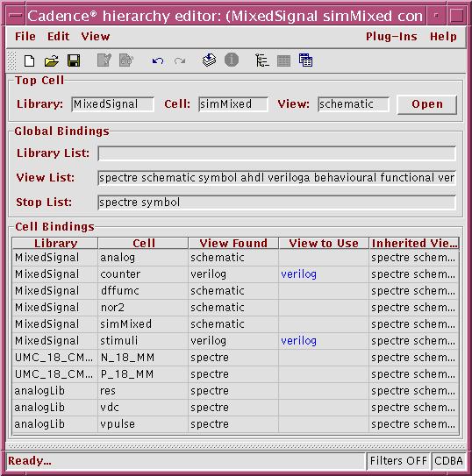Click the Cell field containing simMixed
Image resolution: width=472 pixels, height=476 pixels.
(233, 104)
